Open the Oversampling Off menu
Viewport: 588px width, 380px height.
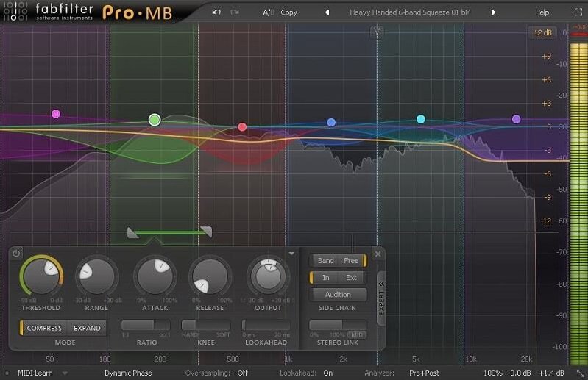click(243, 373)
